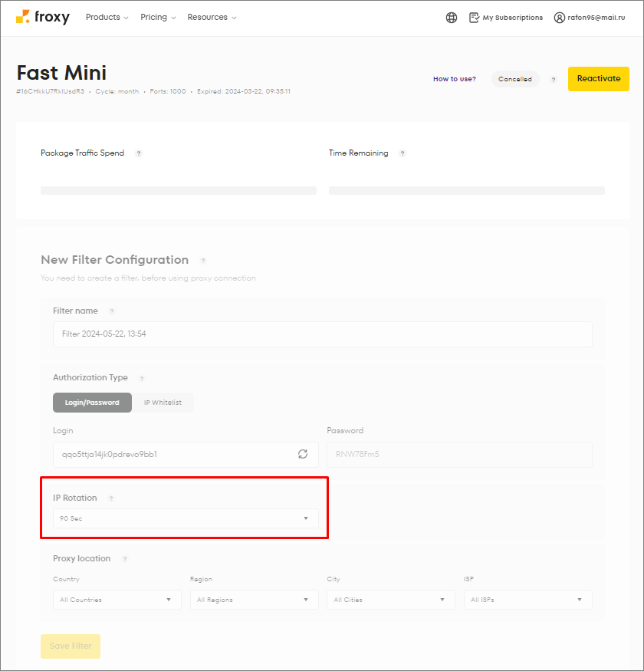Screen dimensions: 644x671
Task: Select the Login/Password authorization type
Action: (x=92, y=402)
